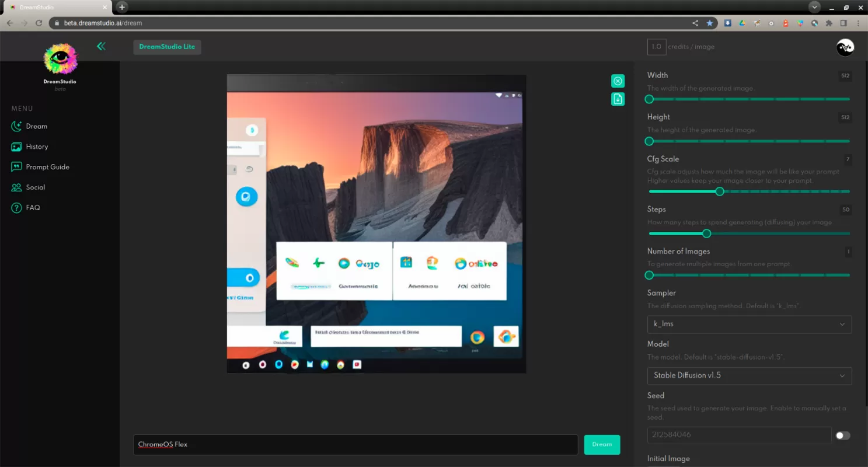The width and height of the screenshot is (868, 467).
Task: Open the tab search dropdown arrow
Action: (814, 7)
